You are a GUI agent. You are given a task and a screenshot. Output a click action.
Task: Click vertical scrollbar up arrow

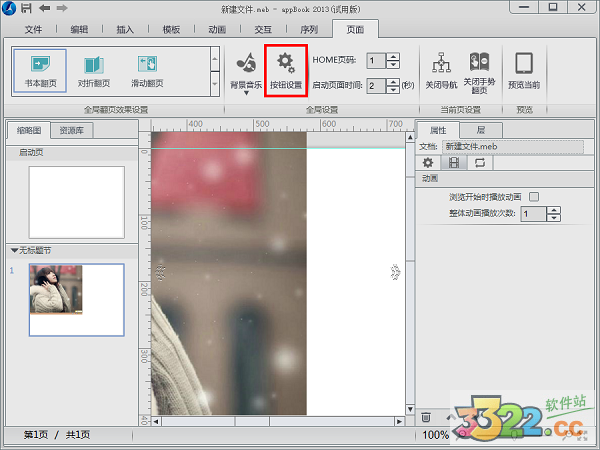pos(410,137)
